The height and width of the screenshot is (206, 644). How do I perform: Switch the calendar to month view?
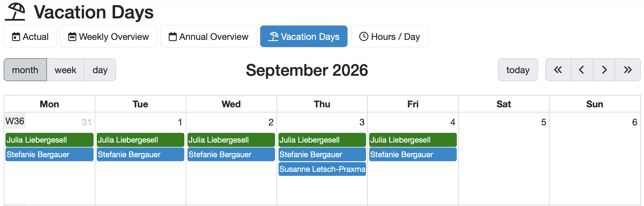pyautogui.click(x=25, y=70)
